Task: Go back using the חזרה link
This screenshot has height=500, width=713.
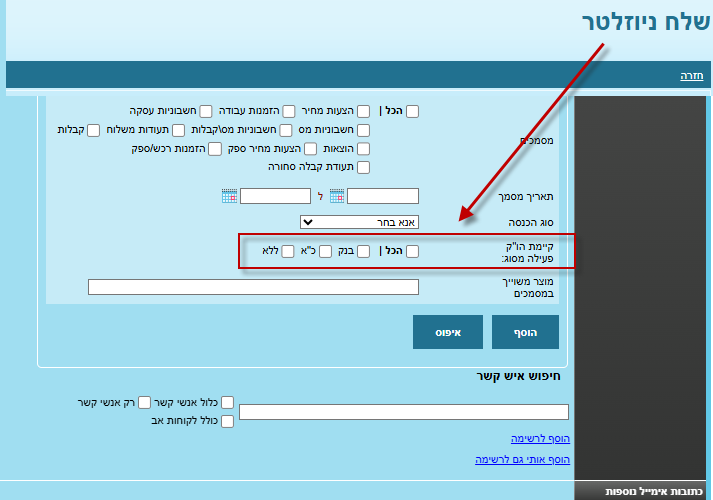Action: pos(692,75)
